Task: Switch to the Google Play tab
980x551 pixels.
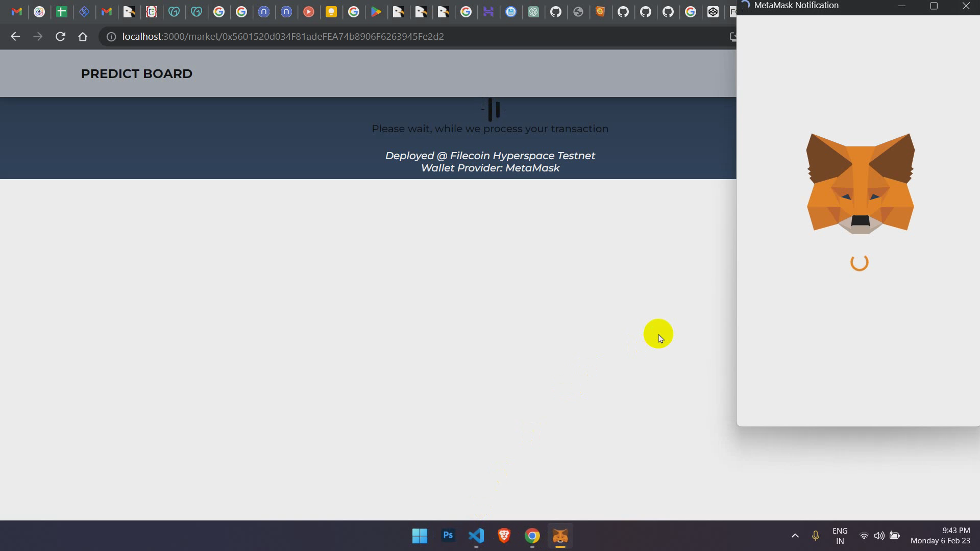Action: (x=376, y=12)
